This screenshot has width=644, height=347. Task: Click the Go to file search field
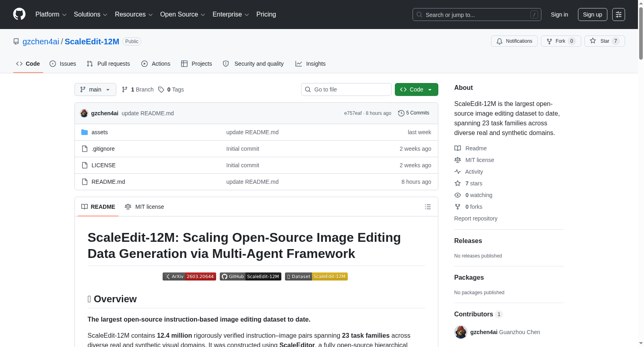tap(346, 89)
